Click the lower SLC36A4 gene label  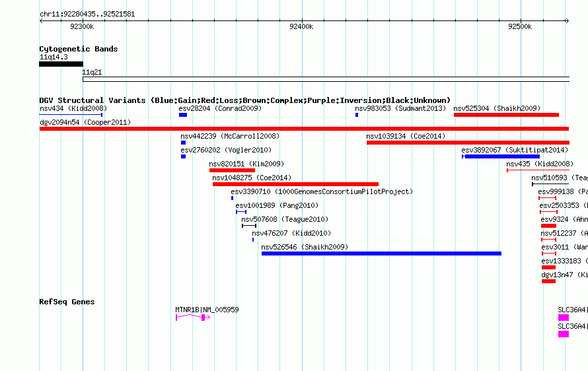tap(573, 326)
